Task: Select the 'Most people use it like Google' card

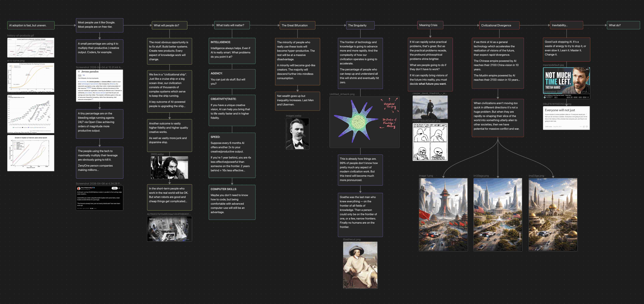Action: click(x=99, y=25)
